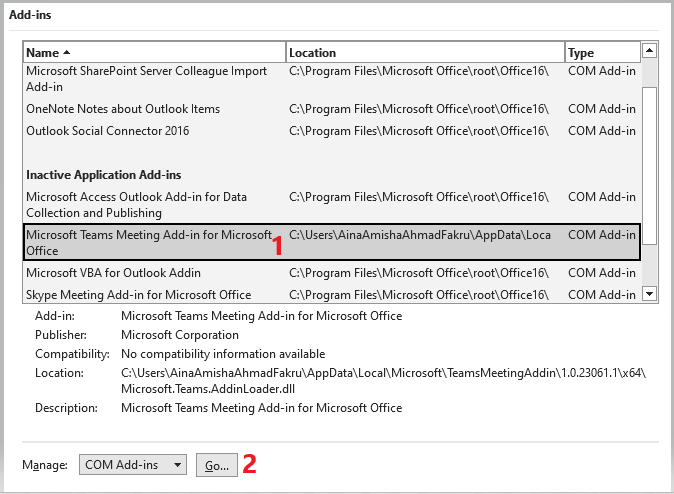Sort add-ins by the Location column header

(x=425, y=52)
